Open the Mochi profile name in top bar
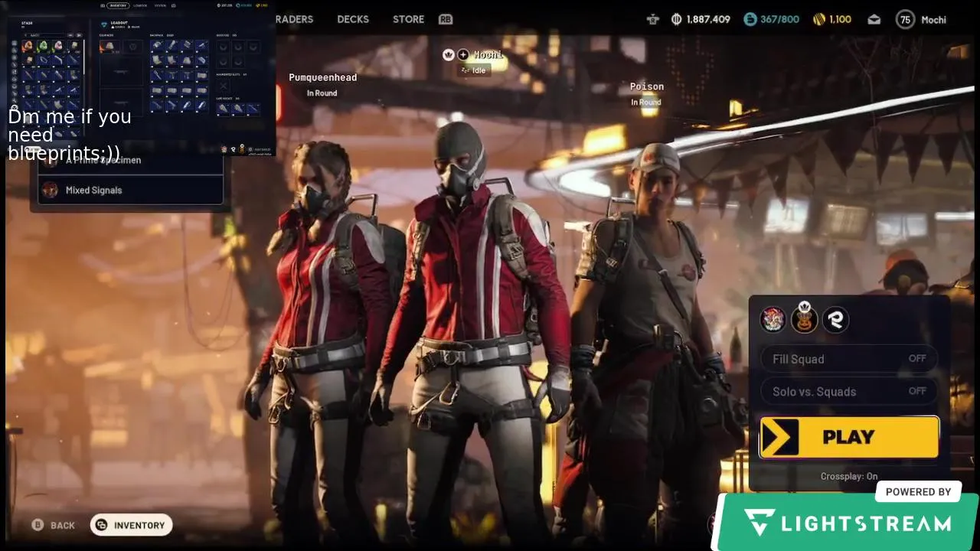The image size is (980, 551). coord(933,20)
